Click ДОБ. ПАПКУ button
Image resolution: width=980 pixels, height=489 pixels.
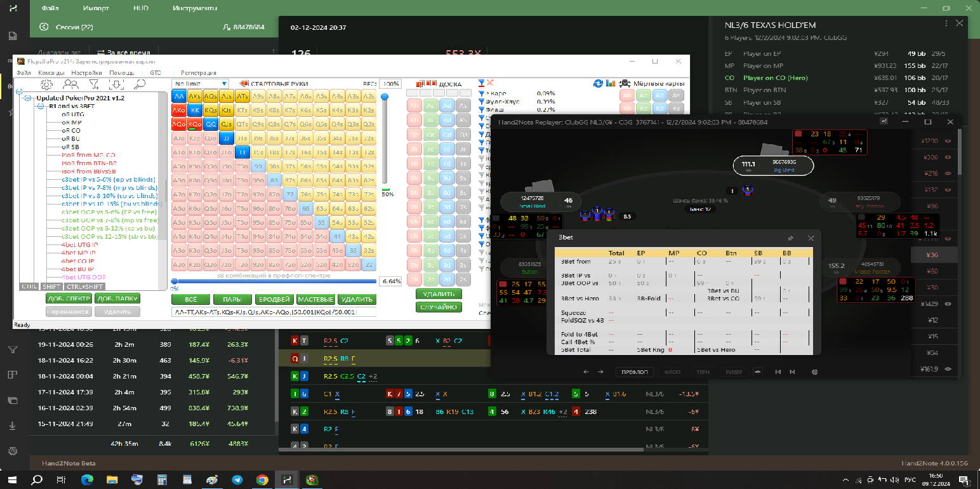click(117, 298)
